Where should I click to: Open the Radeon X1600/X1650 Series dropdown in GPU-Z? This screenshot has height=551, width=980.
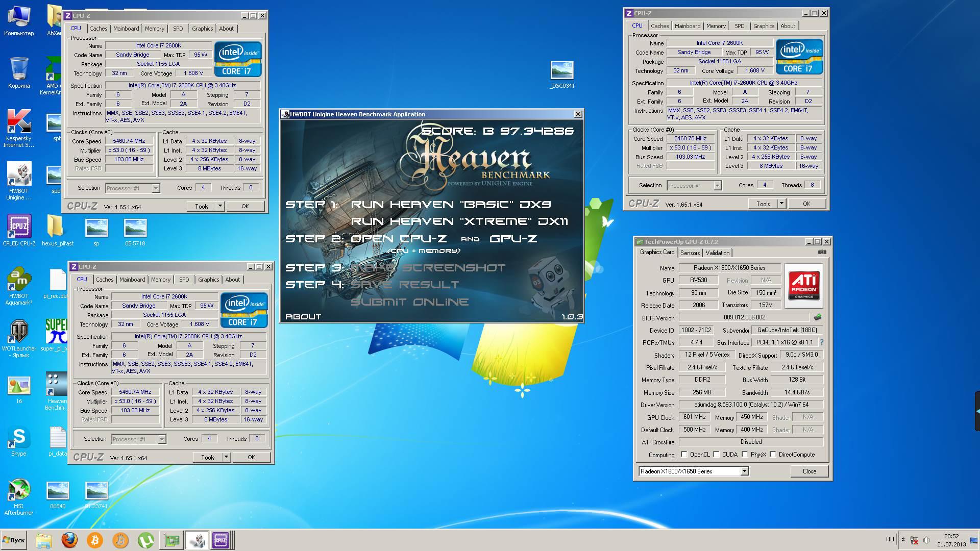pos(694,471)
